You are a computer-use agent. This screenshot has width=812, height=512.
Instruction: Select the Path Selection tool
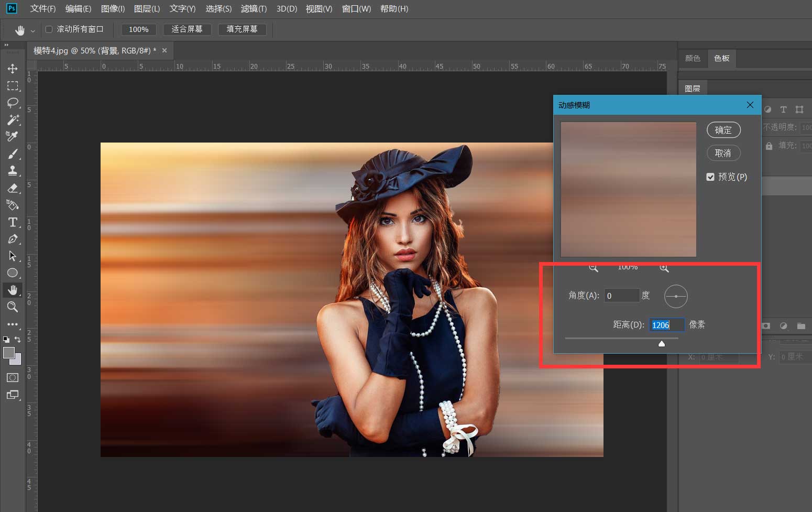(13, 256)
